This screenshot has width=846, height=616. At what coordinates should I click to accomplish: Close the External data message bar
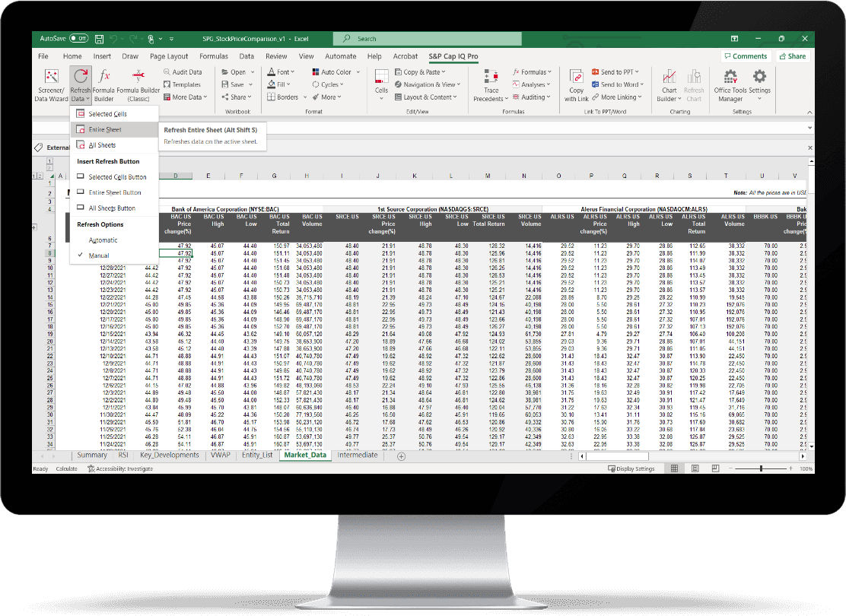point(809,148)
